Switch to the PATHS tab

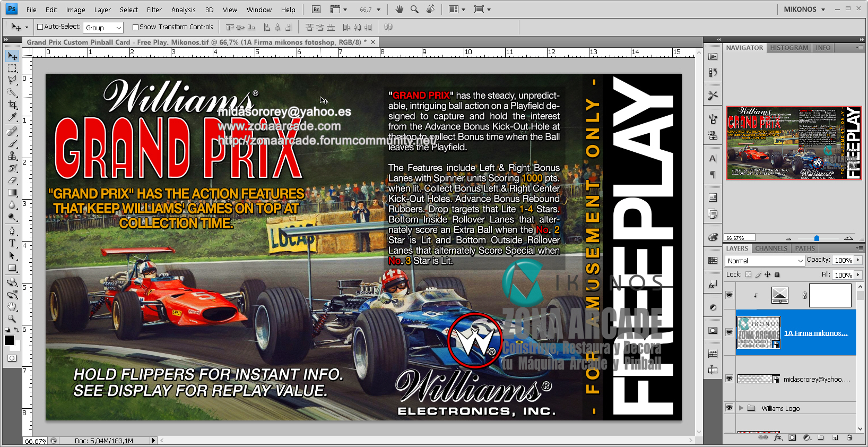click(x=805, y=248)
